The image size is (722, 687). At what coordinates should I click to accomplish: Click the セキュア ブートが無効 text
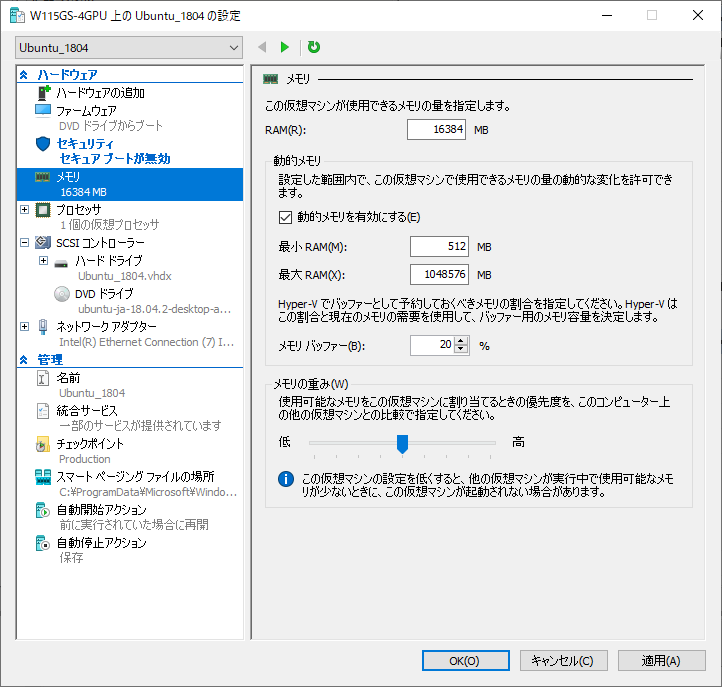coord(115,159)
